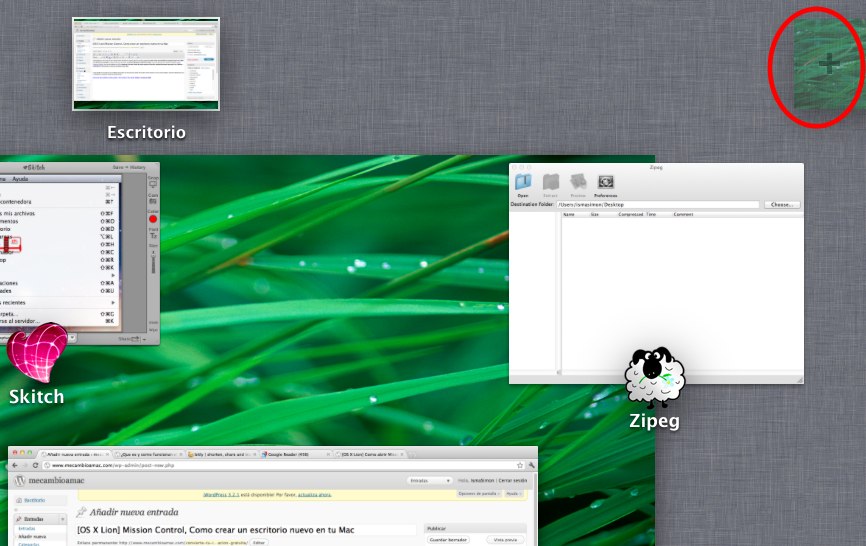Viewport: 866px width, 546px height.
Task: Collapse the Entradas sidebar section arrow
Action: 62,519
